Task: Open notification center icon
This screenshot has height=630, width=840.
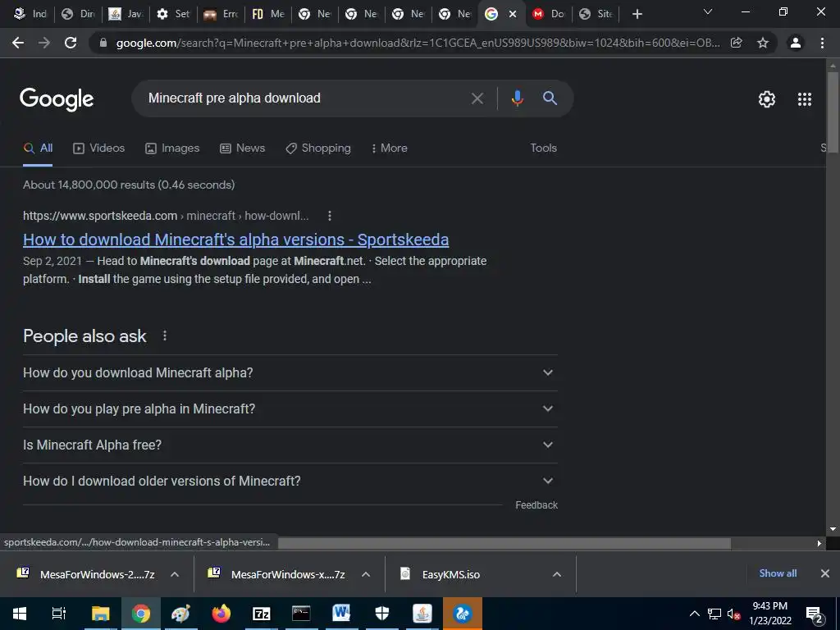Action: [x=814, y=614]
